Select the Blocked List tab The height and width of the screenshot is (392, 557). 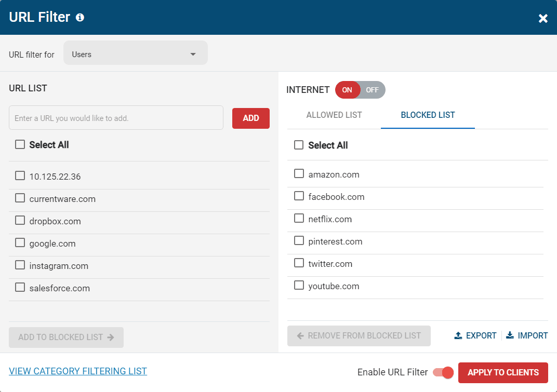click(428, 115)
